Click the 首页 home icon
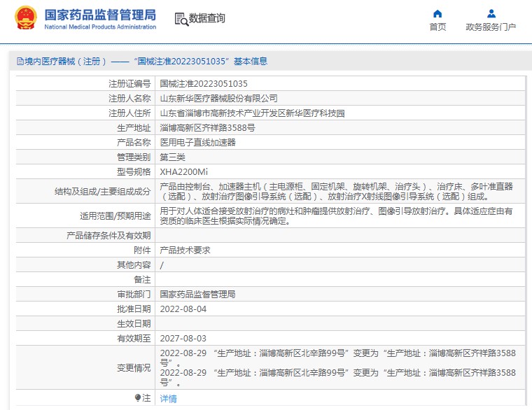This screenshot has height=410, width=532. (437, 13)
